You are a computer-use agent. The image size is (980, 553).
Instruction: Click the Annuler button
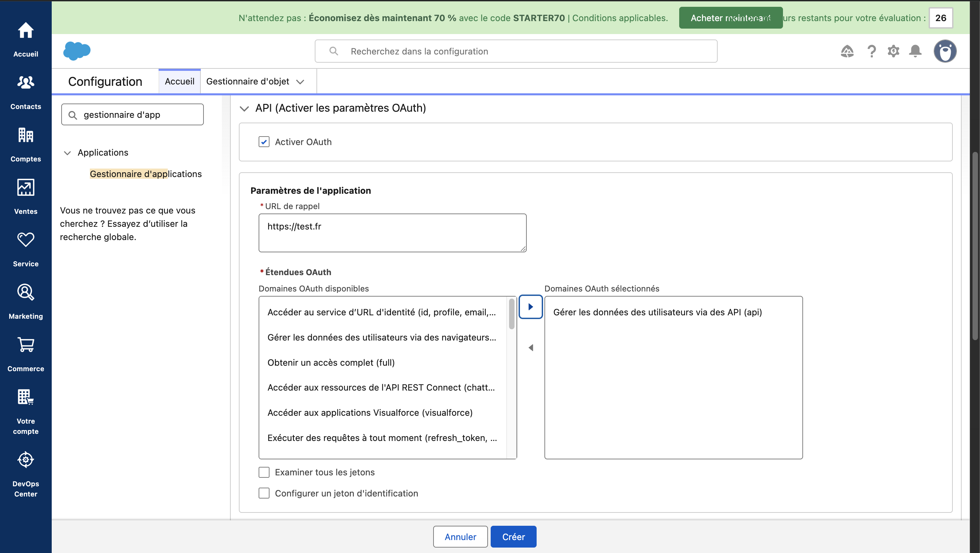tap(460, 537)
